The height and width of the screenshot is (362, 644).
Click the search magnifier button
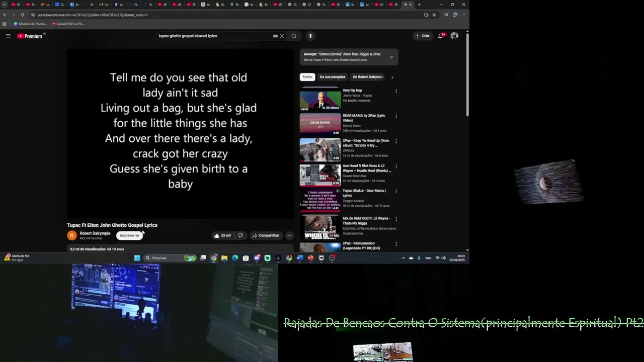[294, 36]
